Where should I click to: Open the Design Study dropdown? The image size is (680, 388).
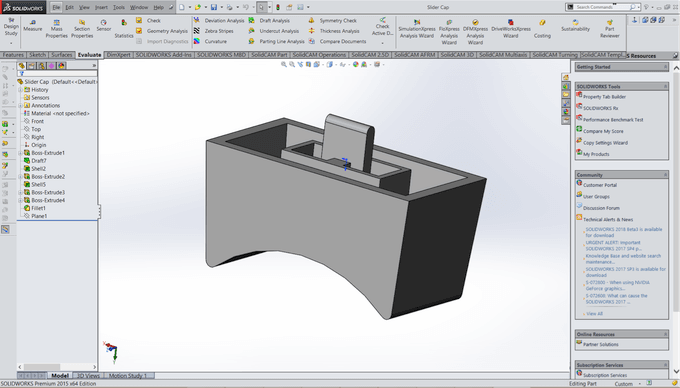11,43
